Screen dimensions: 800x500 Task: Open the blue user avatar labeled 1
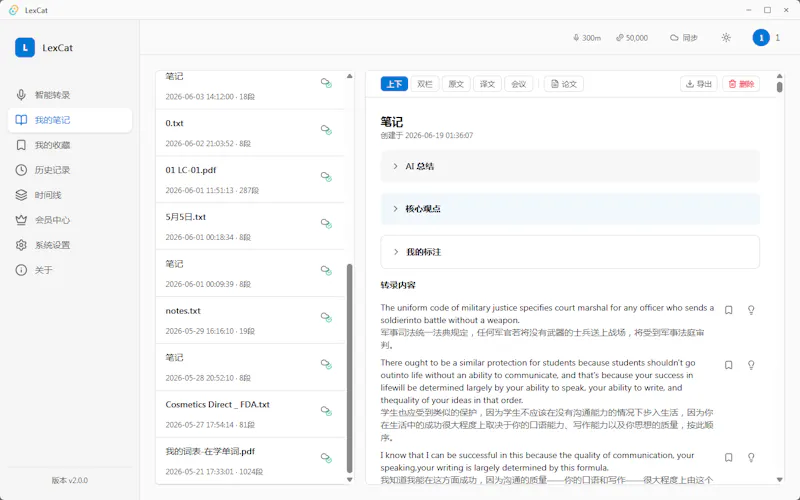761,38
